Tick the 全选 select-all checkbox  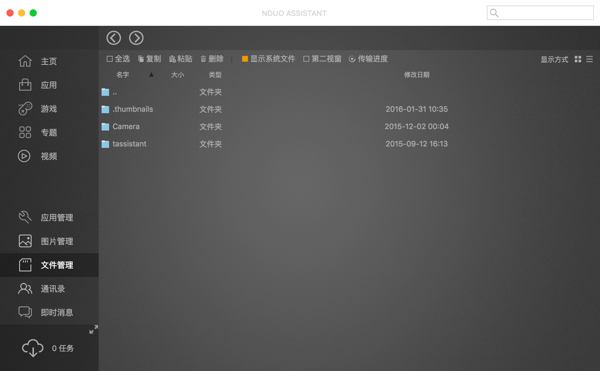point(109,59)
